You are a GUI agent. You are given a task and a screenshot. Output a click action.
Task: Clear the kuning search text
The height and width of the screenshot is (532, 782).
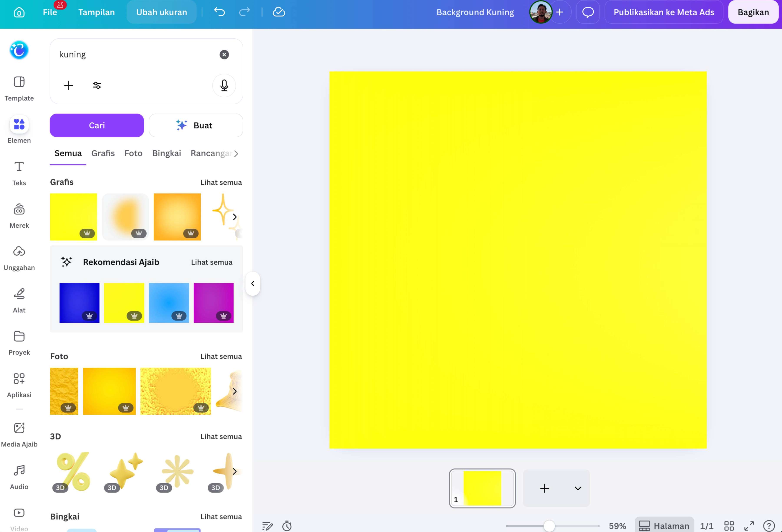tap(224, 55)
